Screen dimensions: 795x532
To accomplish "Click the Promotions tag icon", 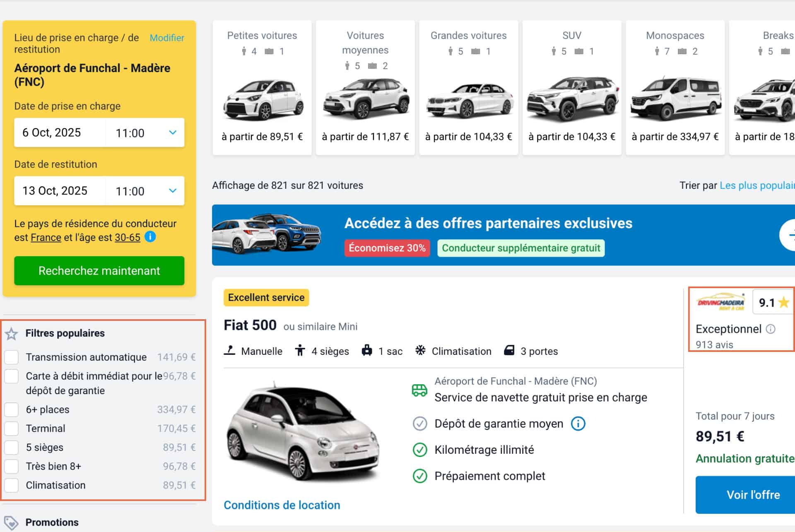I will [11, 522].
